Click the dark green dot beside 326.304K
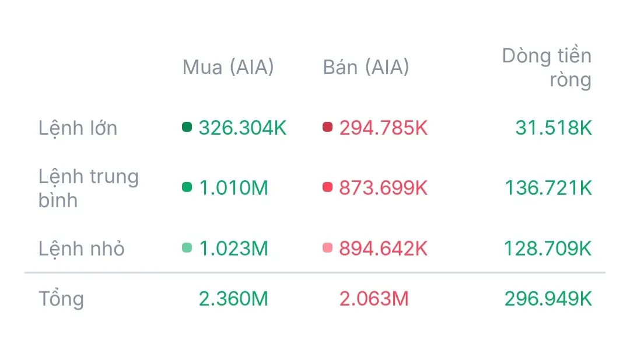This screenshot has height=364, width=630. tap(187, 127)
